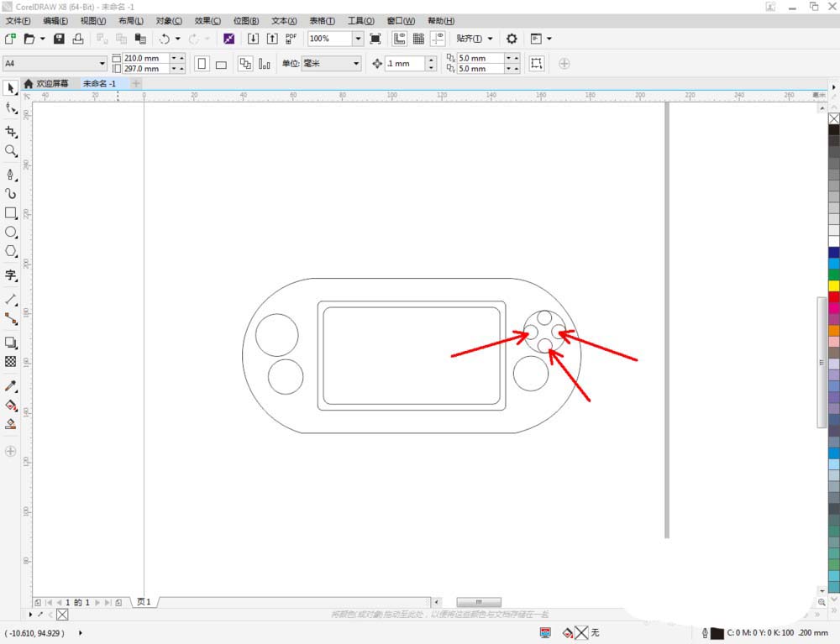Toggle apply layout to all pages
Screen dimensions: 840x644
click(244, 64)
